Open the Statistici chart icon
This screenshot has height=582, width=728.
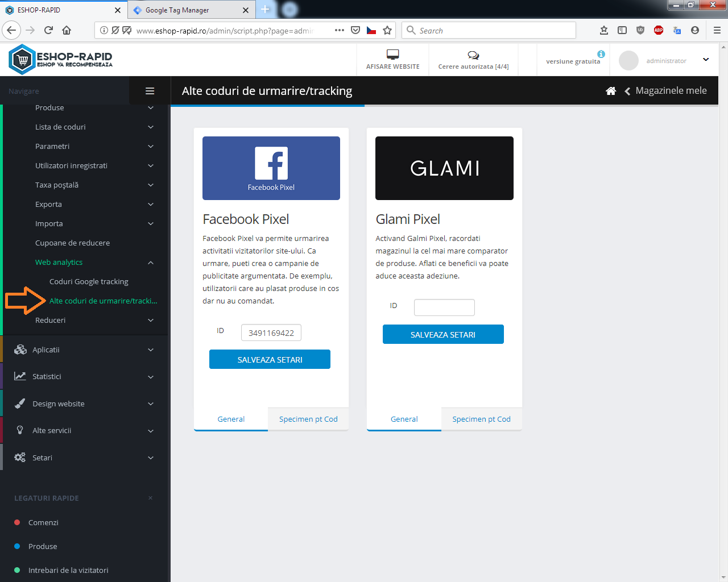[20, 376]
